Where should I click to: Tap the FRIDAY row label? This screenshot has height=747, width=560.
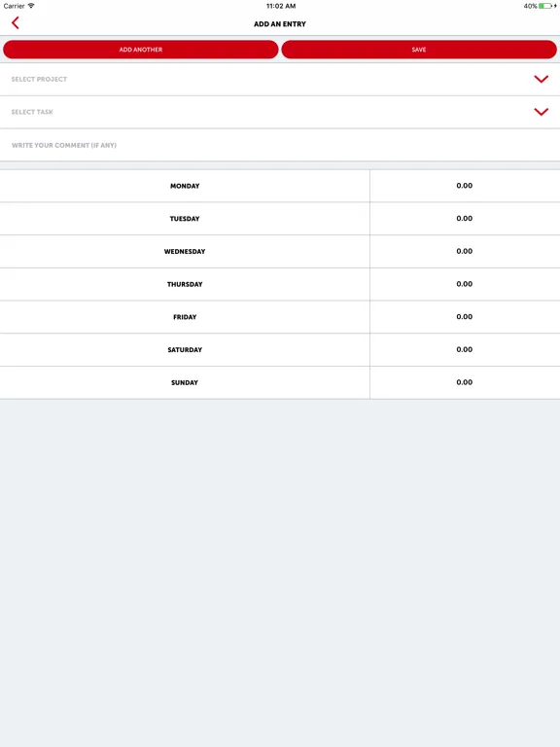pyautogui.click(x=185, y=317)
